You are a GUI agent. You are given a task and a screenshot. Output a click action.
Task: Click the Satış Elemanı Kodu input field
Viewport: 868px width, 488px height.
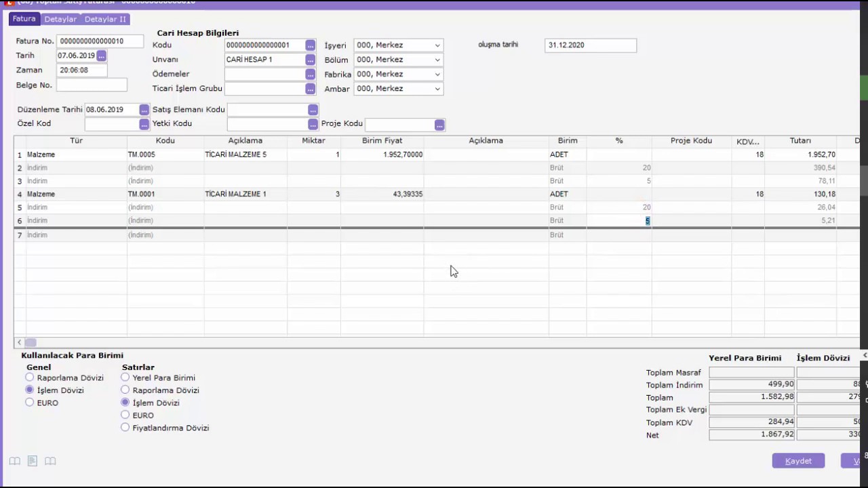click(x=267, y=110)
